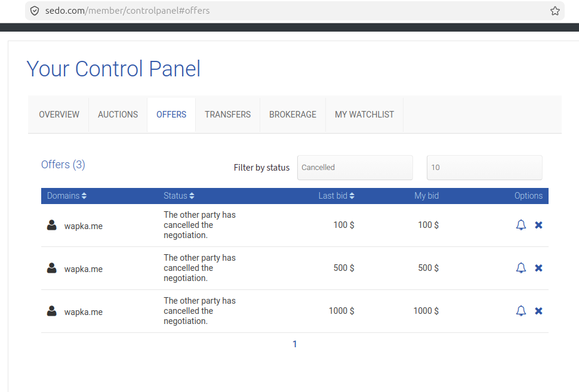Click the bell icon for the 1000 $ offer
The width and height of the screenshot is (579, 392).
pyautogui.click(x=521, y=311)
